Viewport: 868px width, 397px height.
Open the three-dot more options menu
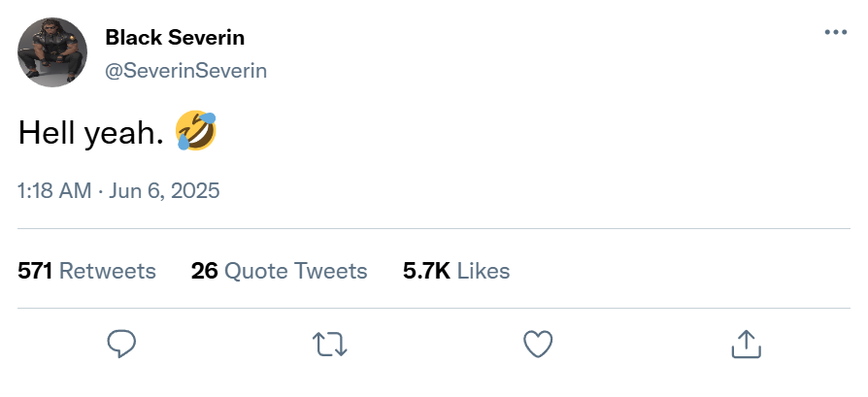coord(835,32)
